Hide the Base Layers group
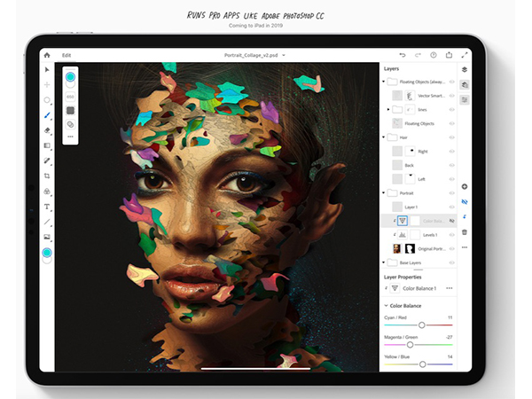The image size is (532, 399). pos(451,262)
